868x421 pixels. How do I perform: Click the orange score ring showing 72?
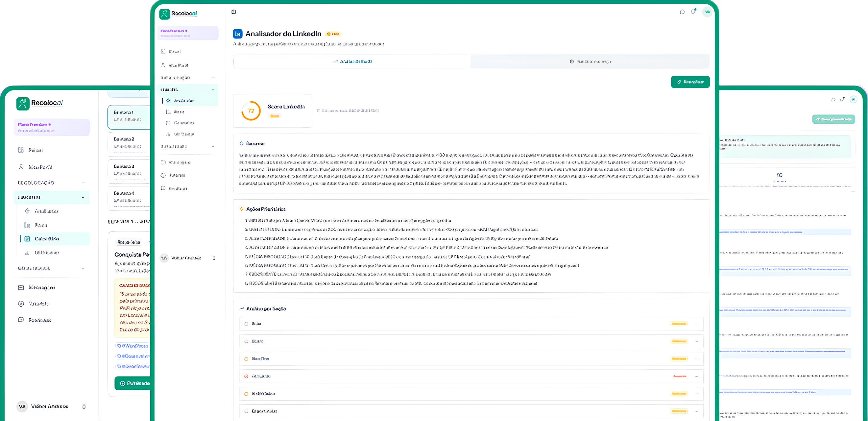pyautogui.click(x=251, y=111)
